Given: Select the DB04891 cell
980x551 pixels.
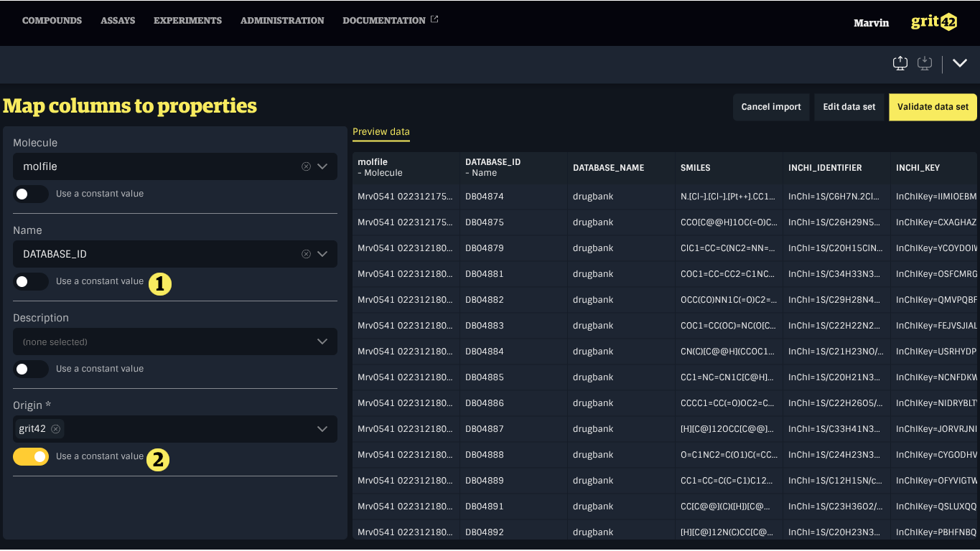Looking at the screenshot, I should pos(513,507).
